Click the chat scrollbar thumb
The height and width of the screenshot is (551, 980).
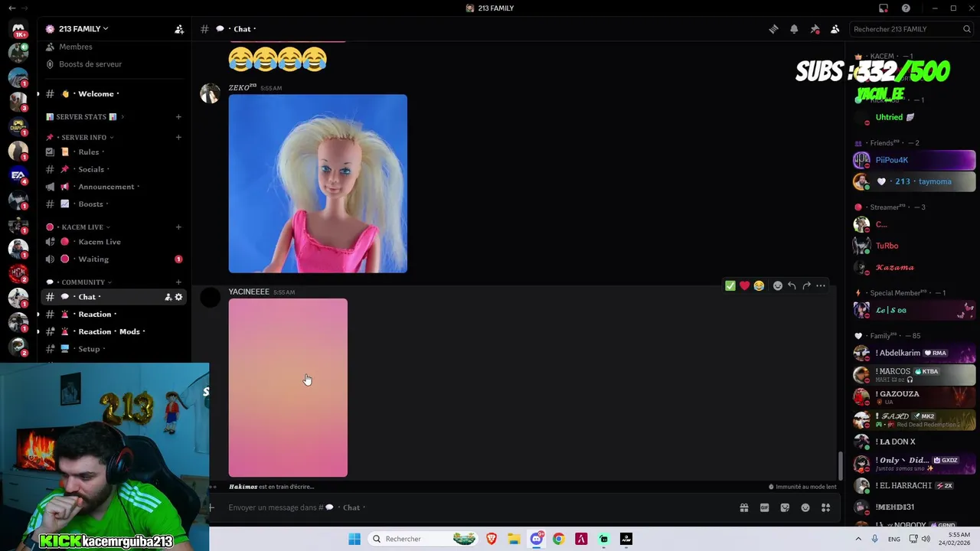840,465
